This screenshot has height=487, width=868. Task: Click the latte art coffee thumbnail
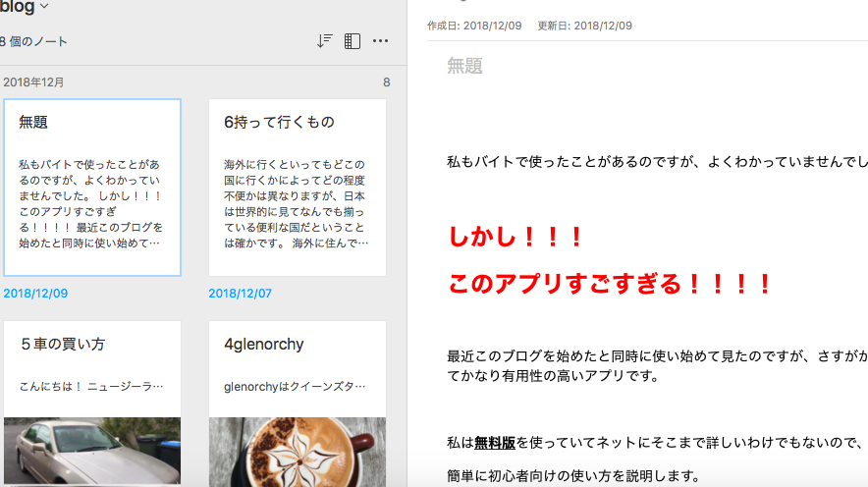[x=298, y=452]
